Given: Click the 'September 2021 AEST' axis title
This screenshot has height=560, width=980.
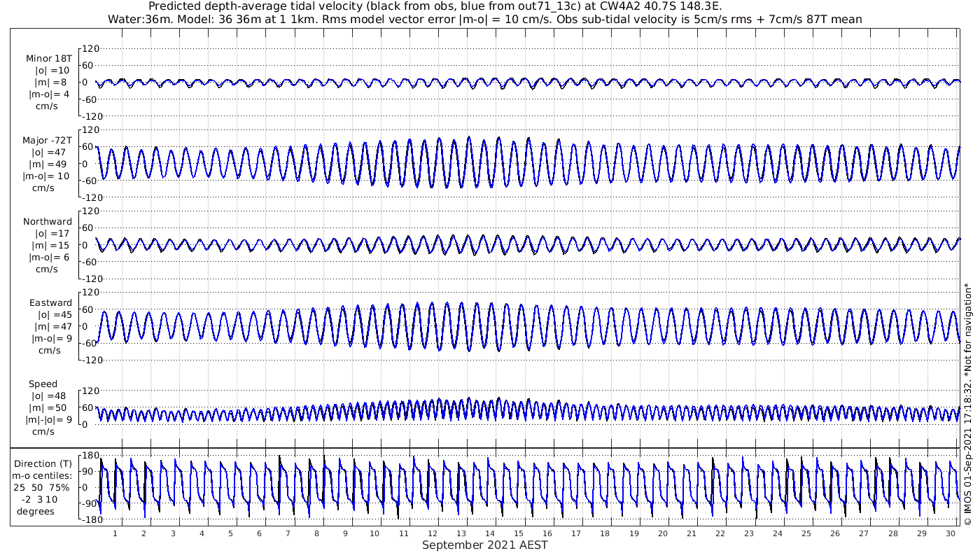Looking at the screenshot, I should [484, 545].
